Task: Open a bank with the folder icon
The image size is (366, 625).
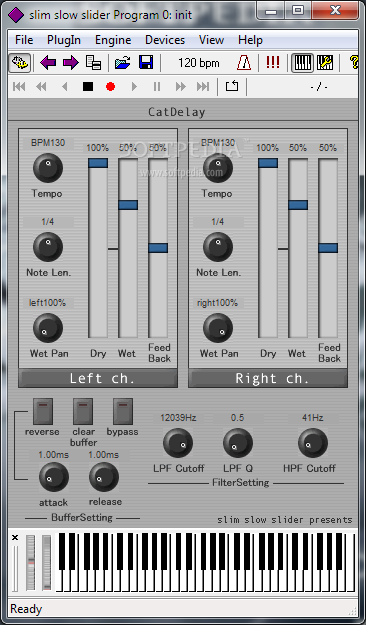Action: point(123,63)
